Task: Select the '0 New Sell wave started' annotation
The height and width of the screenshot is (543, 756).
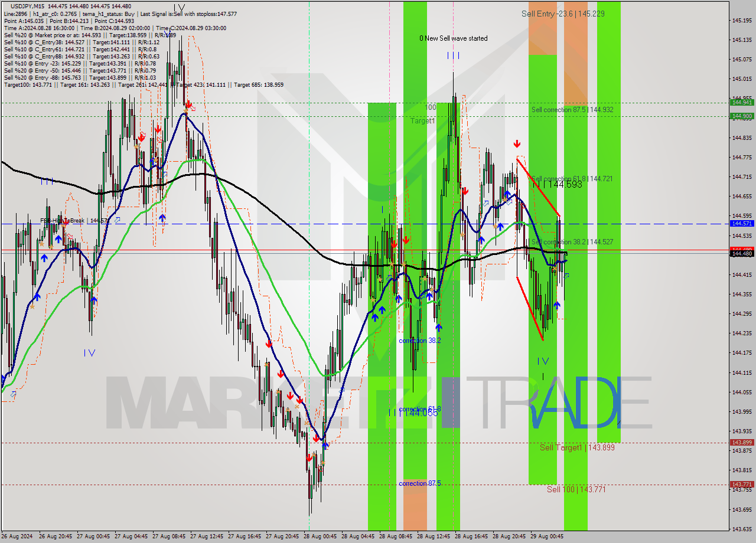Action: click(454, 38)
